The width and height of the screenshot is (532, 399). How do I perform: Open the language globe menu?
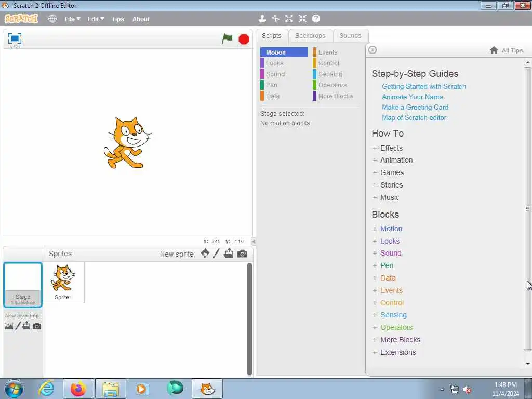pos(52,19)
